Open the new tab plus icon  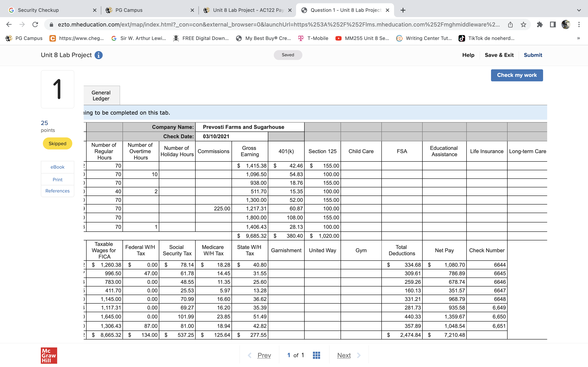tap(403, 10)
